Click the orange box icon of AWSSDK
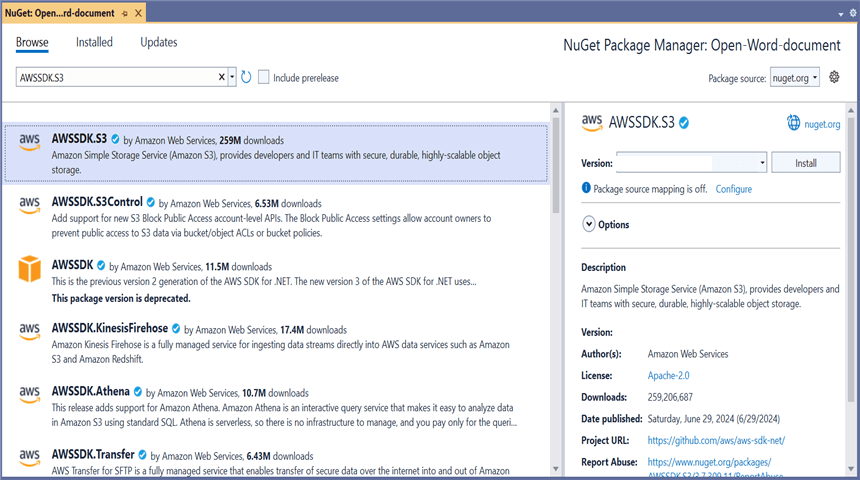This screenshot has width=860, height=480. [x=30, y=268]
